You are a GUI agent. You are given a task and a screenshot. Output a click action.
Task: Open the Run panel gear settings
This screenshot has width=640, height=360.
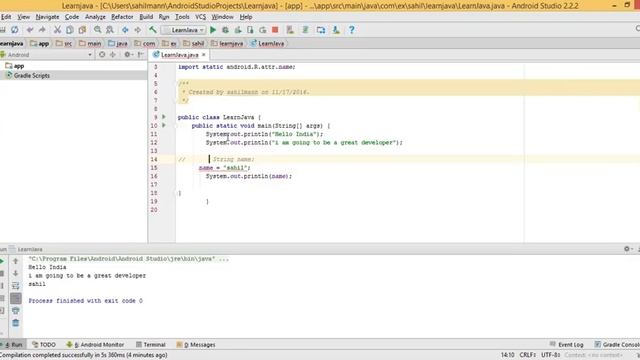click(x=628, y=249)
